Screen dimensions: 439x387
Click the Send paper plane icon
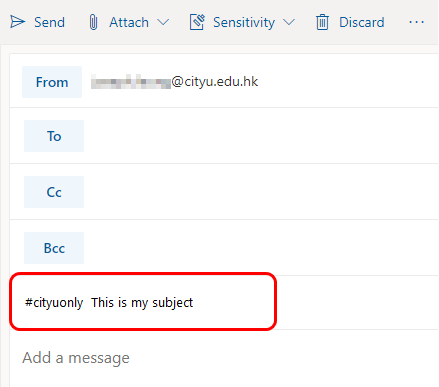(x=17, y=22)
